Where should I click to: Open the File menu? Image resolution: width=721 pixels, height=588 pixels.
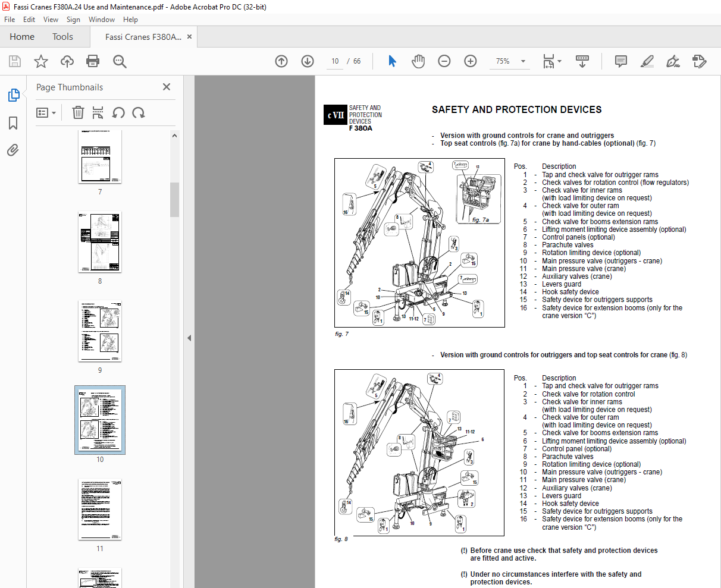click(x=10, y=20)
